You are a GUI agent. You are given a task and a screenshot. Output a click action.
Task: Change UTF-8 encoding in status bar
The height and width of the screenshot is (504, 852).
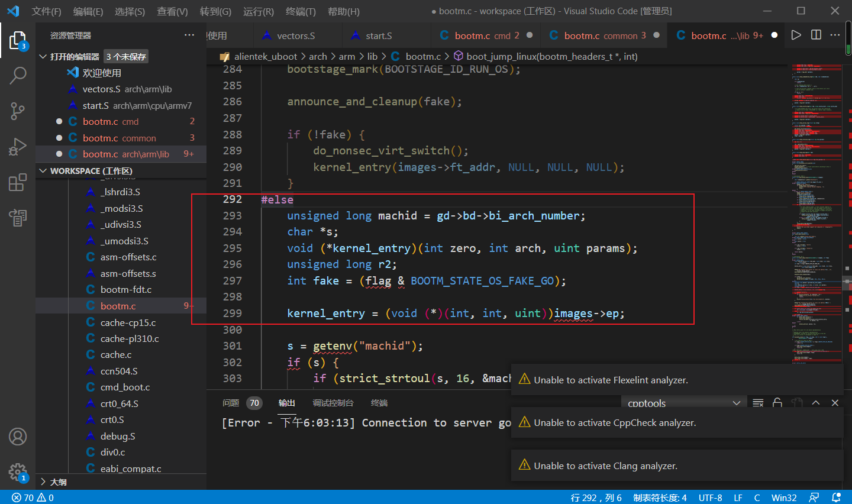click(710, 497)
